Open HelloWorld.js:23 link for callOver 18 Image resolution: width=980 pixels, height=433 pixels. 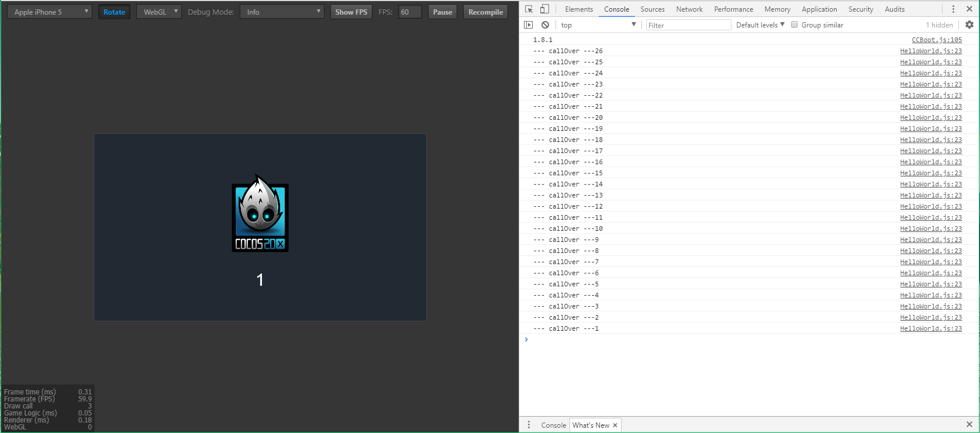coord(931,140)
